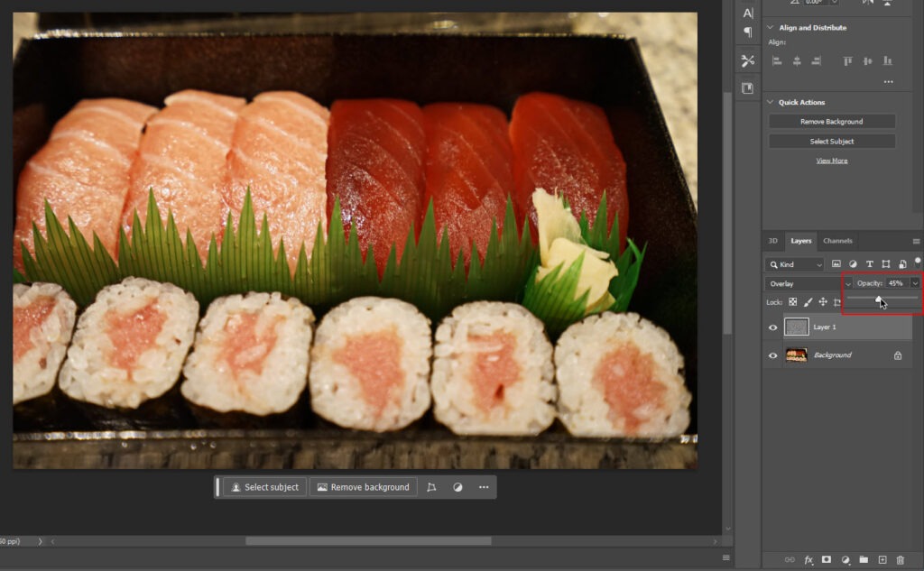Open the Opacity dropdown arrow
Screen dimensions: 924x571
[x=915, y=283]
